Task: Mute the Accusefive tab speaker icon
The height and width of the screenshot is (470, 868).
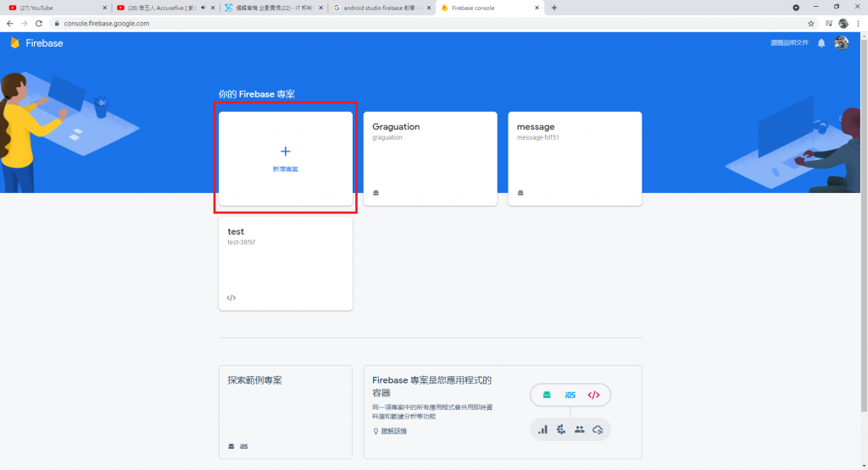Action: [203, 8]
